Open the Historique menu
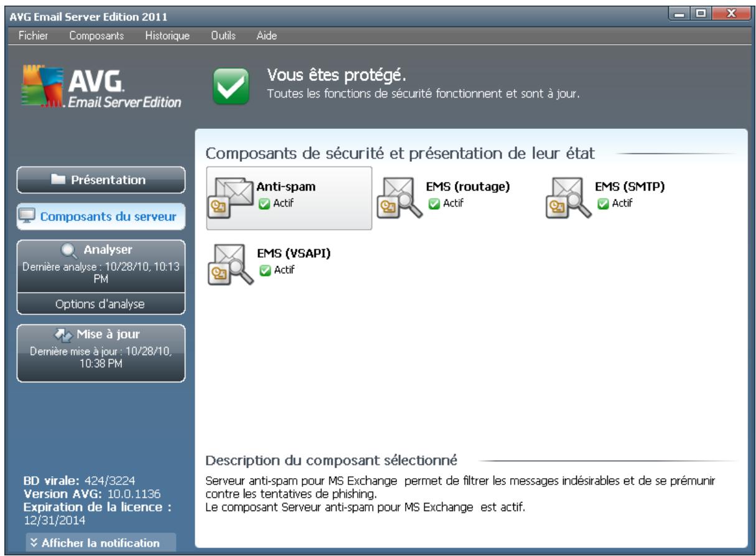The height and width of the screenshot is (556, 756). (x=167, y=35)
